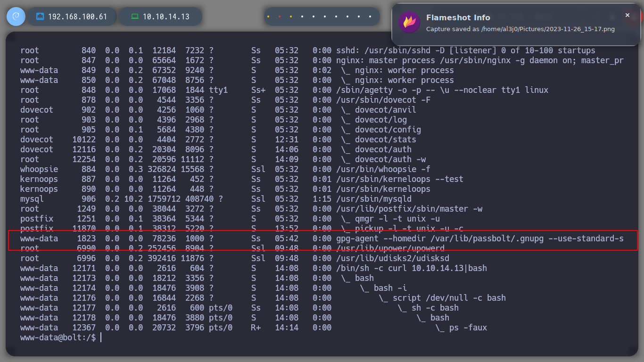Click the /usr/sbin/mysqld command
644x362 pixels.
374,199
